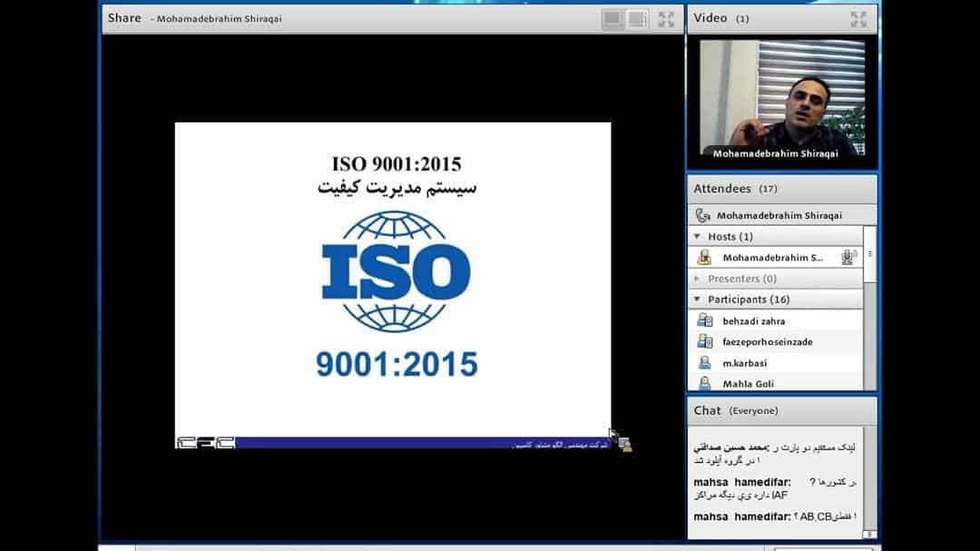Click the blue 9001:2015 text under logo
Viewport: 980px width, 551px height.
tap(397, 364)
